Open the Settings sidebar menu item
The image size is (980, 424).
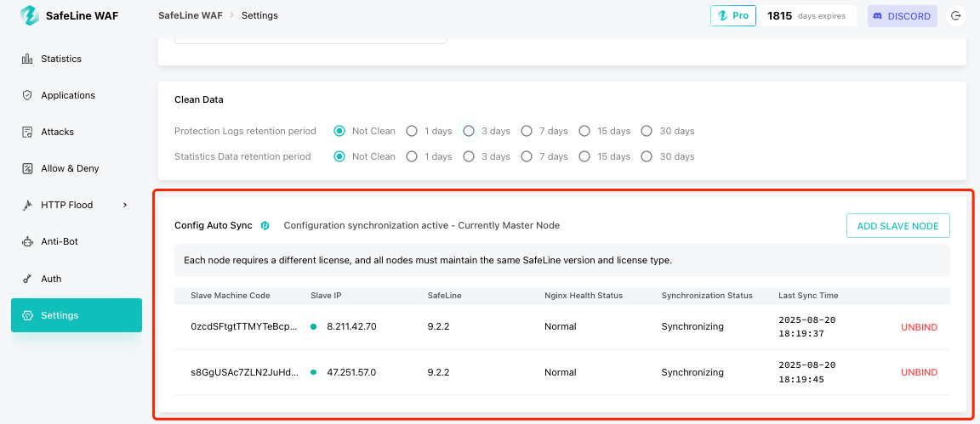coord(77,315)
